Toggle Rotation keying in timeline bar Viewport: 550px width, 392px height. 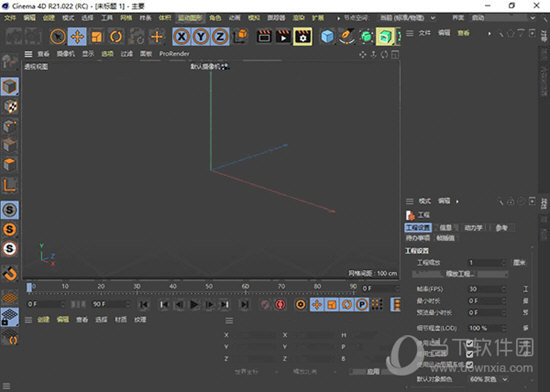click(347, 304)
